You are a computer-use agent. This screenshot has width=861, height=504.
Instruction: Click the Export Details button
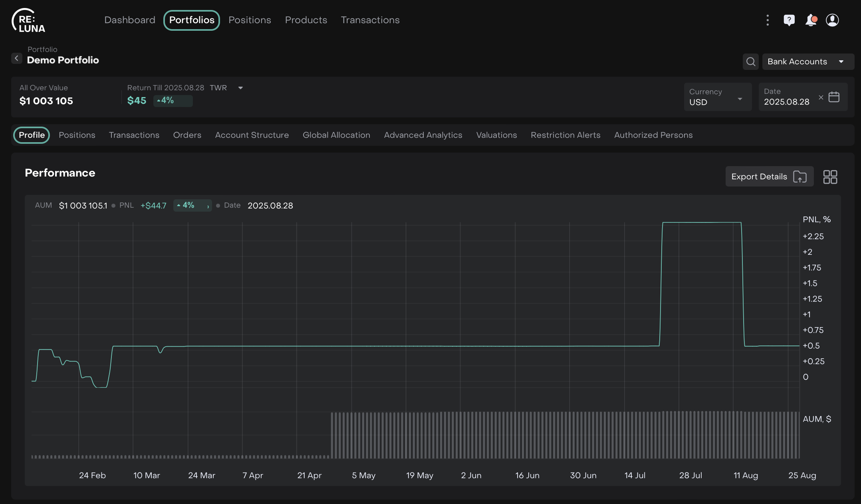click(769, 177)
